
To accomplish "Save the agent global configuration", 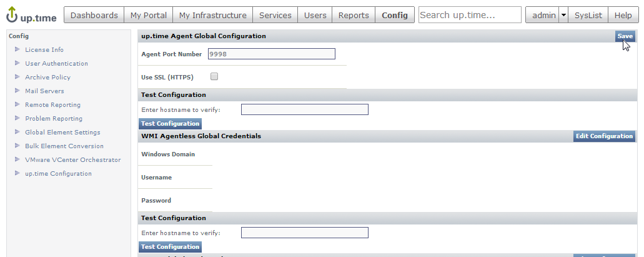I will tap(625, 36).
